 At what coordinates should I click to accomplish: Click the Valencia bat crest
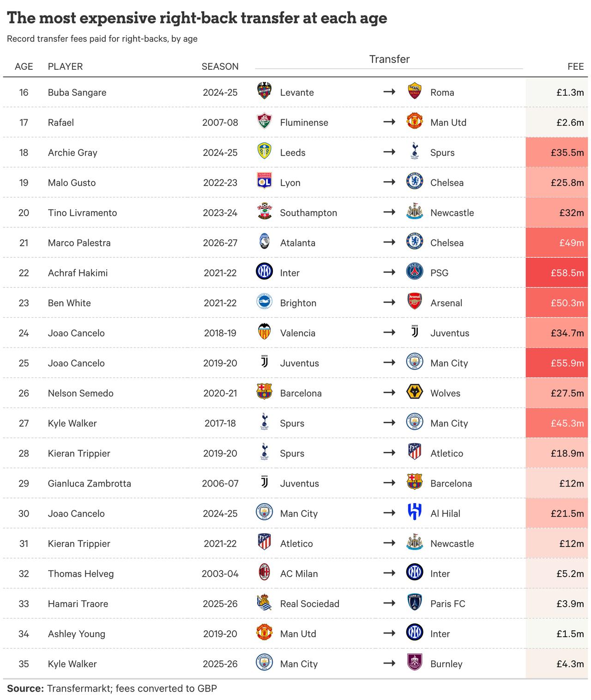pos(264,332)
